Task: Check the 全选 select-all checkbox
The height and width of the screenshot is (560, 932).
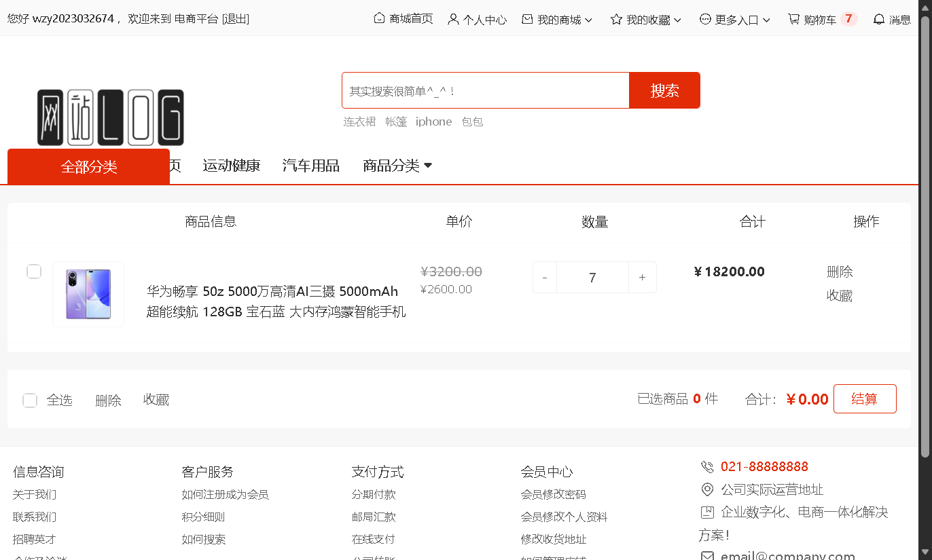Action: [30, 400]
